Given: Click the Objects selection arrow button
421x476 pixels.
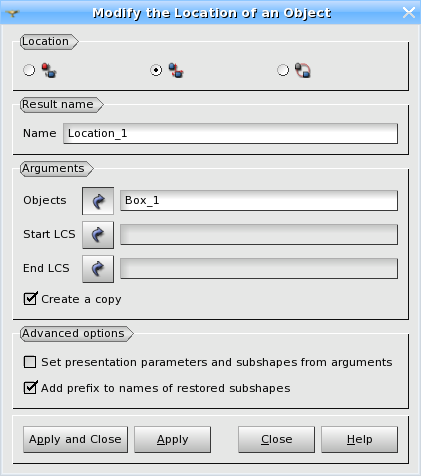Looking at the screenshot, I should point(98,201).
